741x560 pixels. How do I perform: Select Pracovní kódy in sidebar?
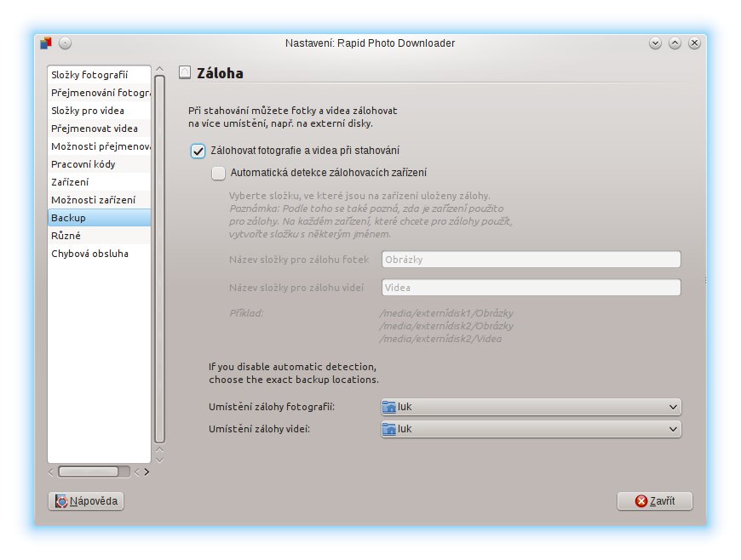(100, 164)
